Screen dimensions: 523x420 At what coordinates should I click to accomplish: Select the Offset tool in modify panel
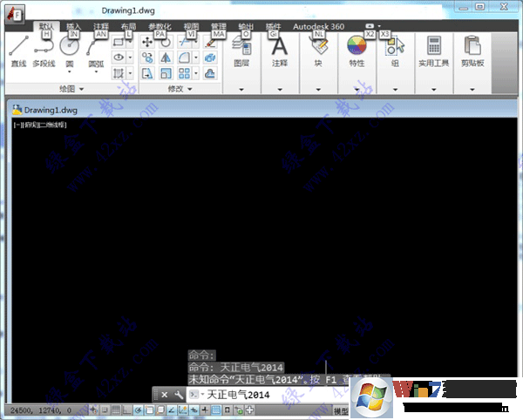[210, 73]
